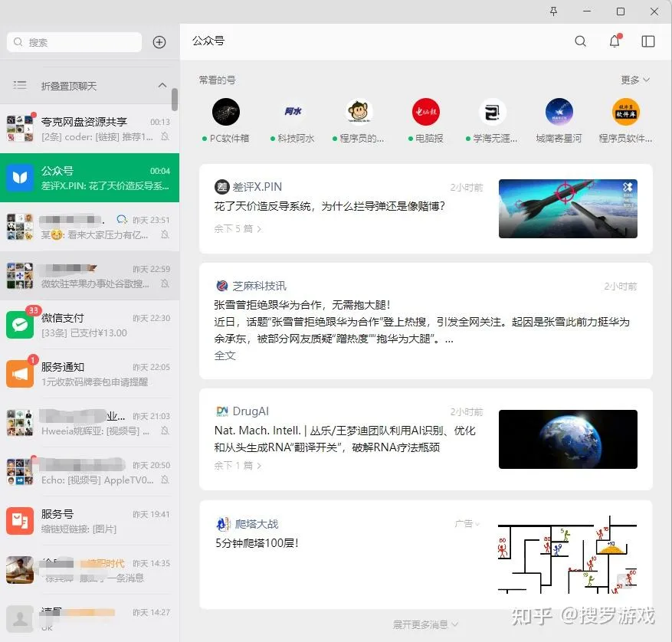
Task: Open 服务通知 orange megaphone icon
Action: 20,374
